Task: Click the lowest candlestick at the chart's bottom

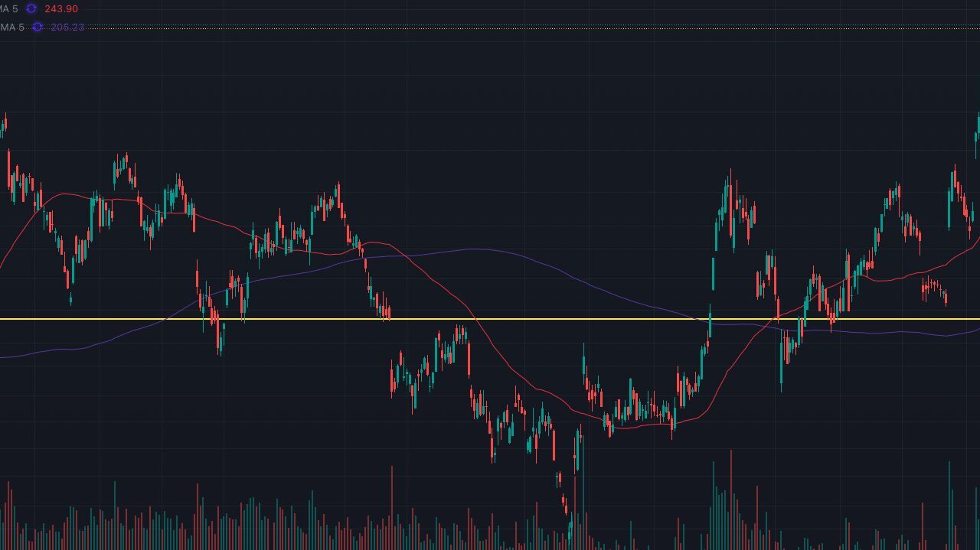Action: (x=570, y=528)
